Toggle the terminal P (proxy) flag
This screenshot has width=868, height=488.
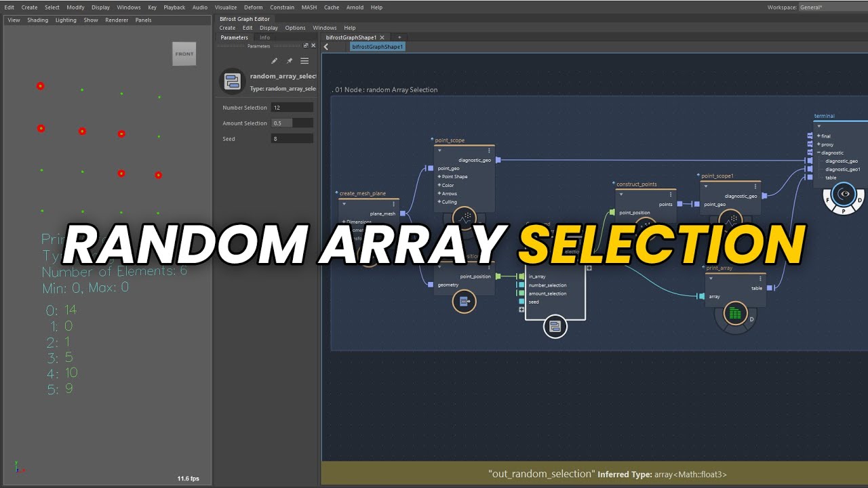point(844,211)
